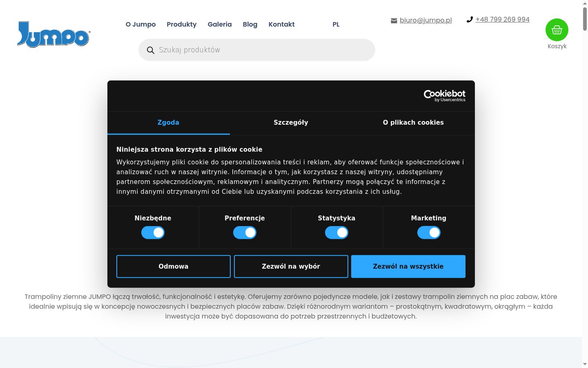Click the cookie text starting 'Wykorzystujemy pliki cookie'

pos(290,177)
